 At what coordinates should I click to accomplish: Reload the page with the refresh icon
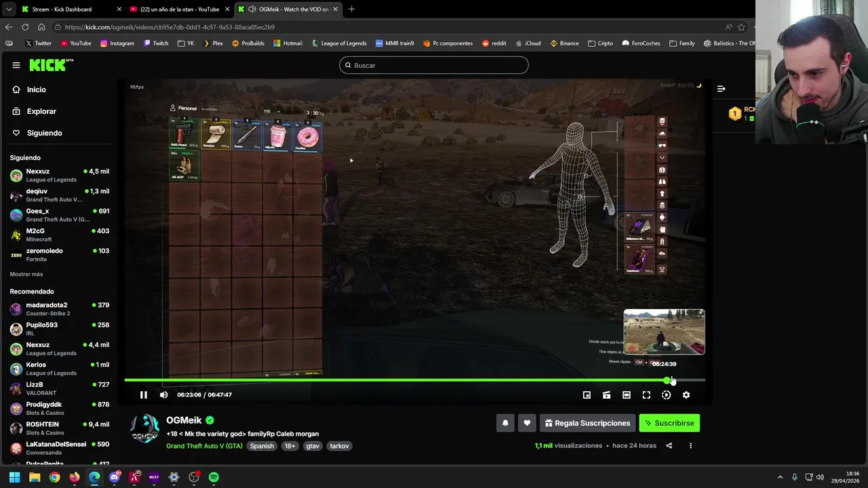25,27
